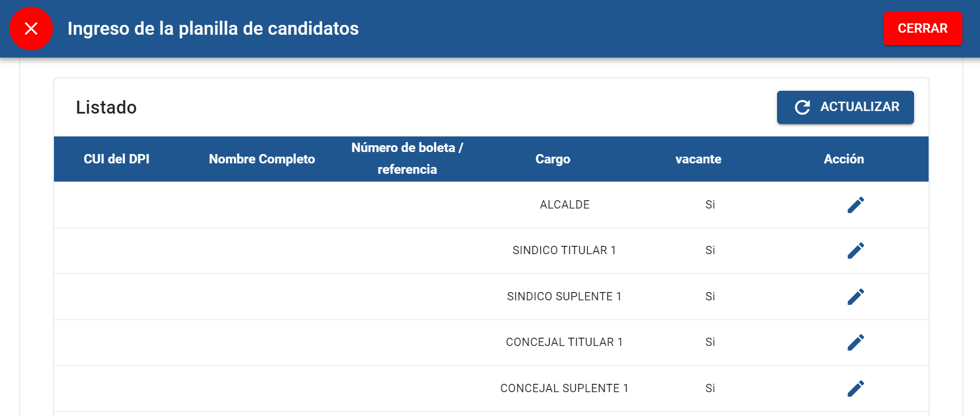This screenshot has width=980, height=416.
Task: Select the Número de boleta / referencia header
Action: 407,159
